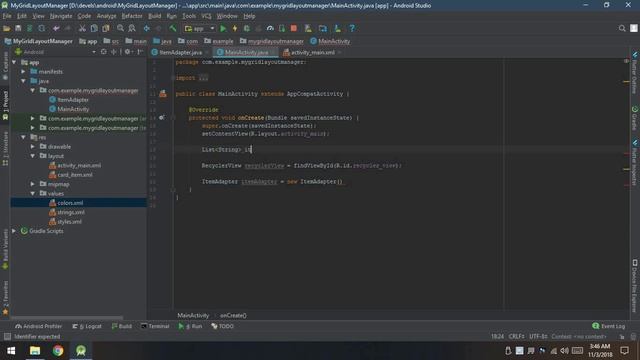Image resolution: width=640 pixels, height=360 pixels.
Task: Click the volume icon in system tray
Action: click(x=564, y=351)
